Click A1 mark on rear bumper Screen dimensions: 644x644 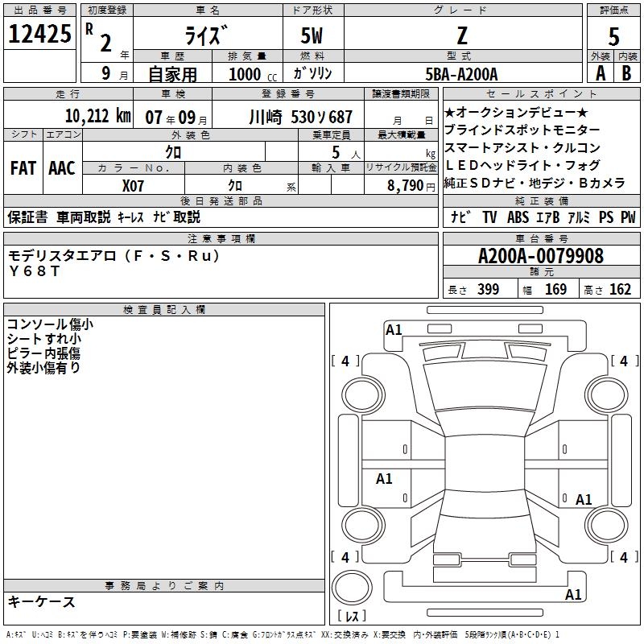[x=573, y=594]
